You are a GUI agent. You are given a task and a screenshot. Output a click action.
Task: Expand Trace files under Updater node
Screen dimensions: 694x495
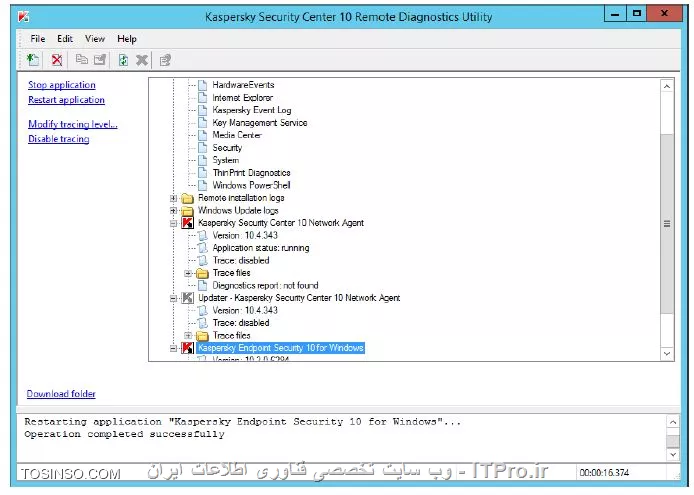(x=188, y=336)
